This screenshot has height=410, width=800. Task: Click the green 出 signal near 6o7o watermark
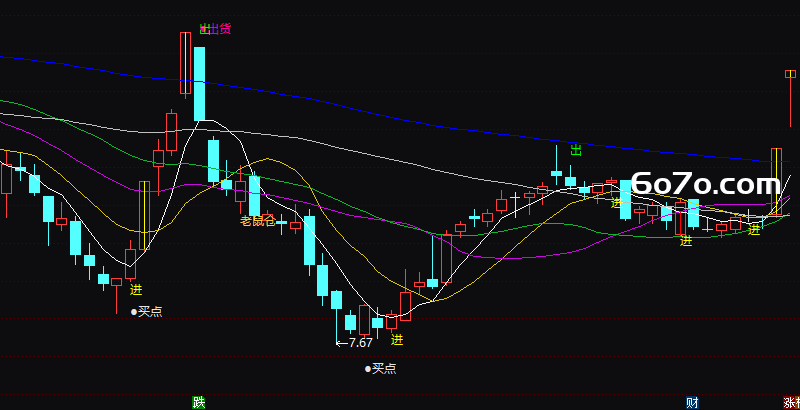pos(576,150)
